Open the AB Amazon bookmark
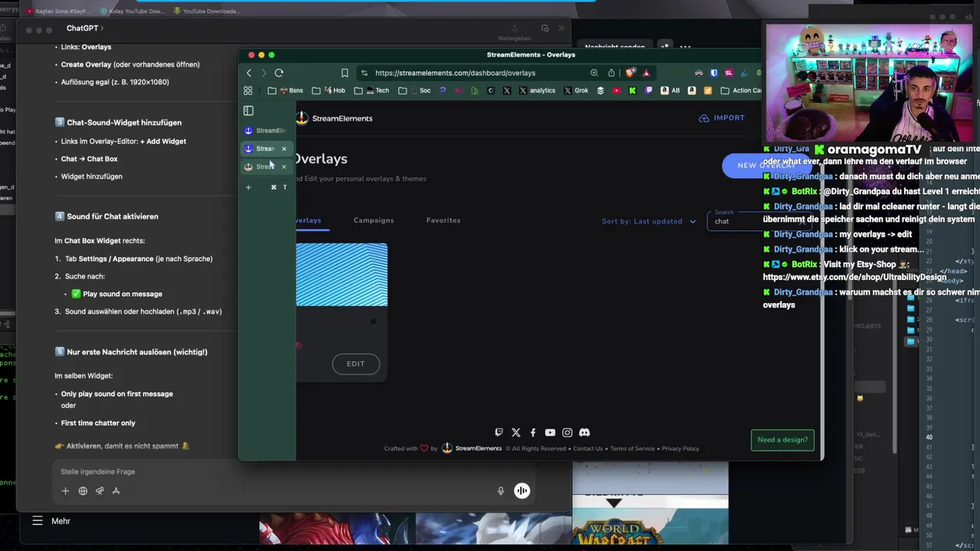Image resolution: width=980 pixels, height=551 pixels. click(x=671, y=90)
